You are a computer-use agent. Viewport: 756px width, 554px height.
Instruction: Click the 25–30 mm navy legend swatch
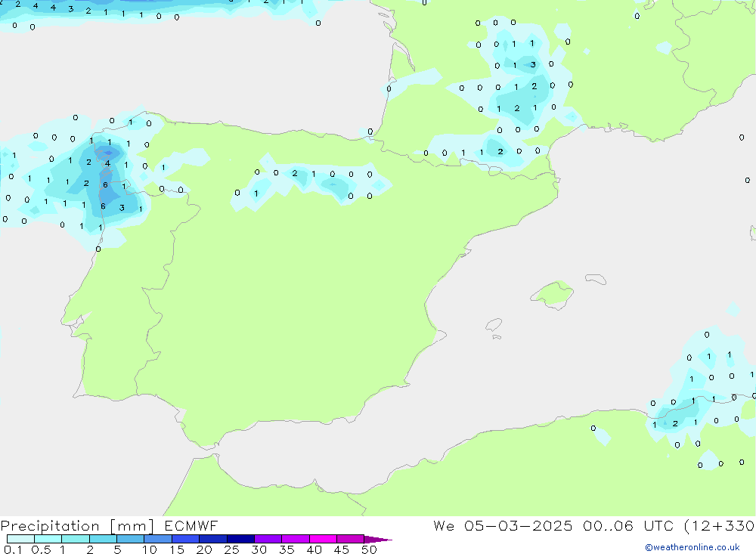click(240, 539)
